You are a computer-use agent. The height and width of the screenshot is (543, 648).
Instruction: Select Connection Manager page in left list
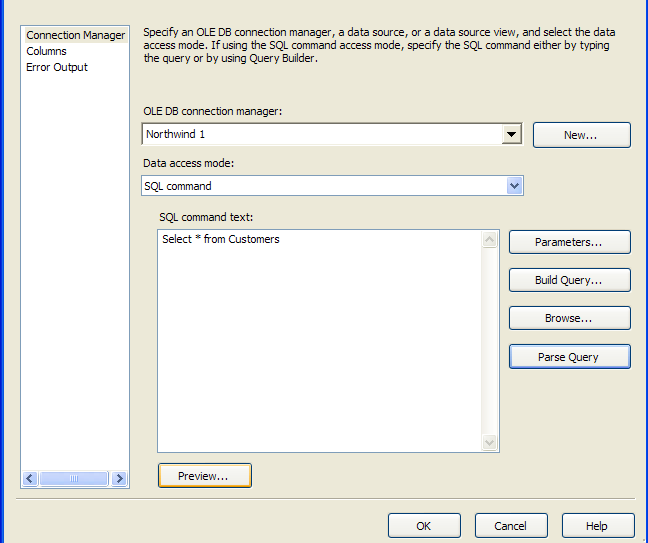coord(75,35)
